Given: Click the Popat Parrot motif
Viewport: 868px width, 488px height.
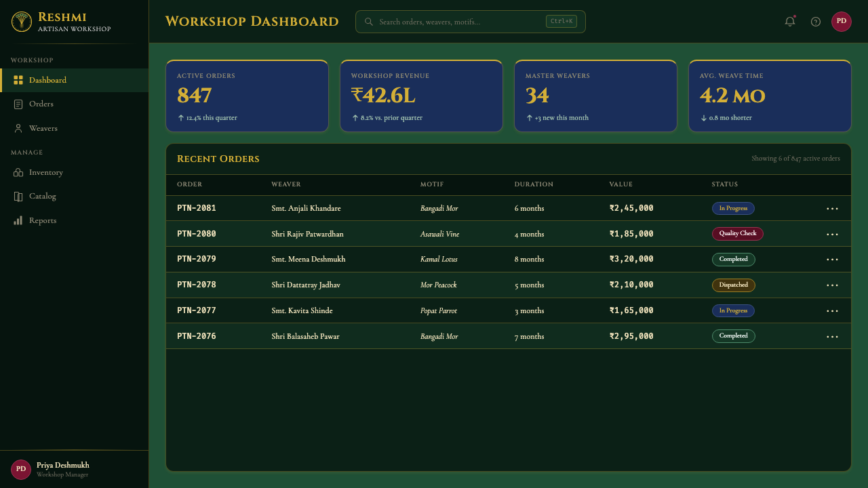Looking at the screenshot, I should [x=439, y=311].
